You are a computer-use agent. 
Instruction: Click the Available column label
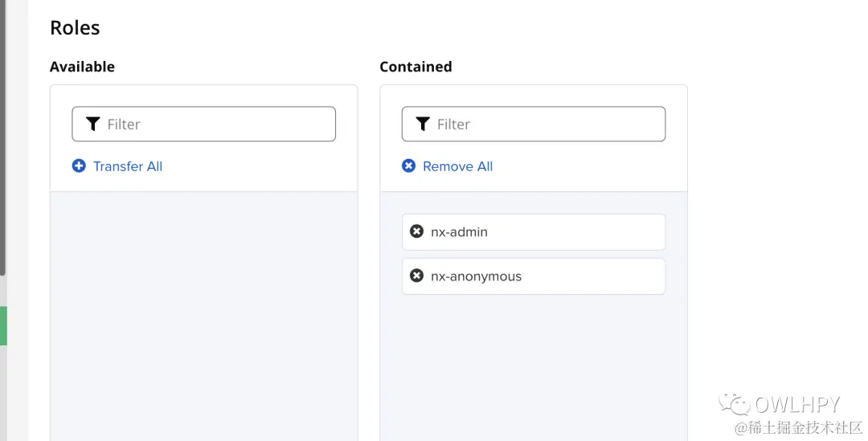(82, 67)
